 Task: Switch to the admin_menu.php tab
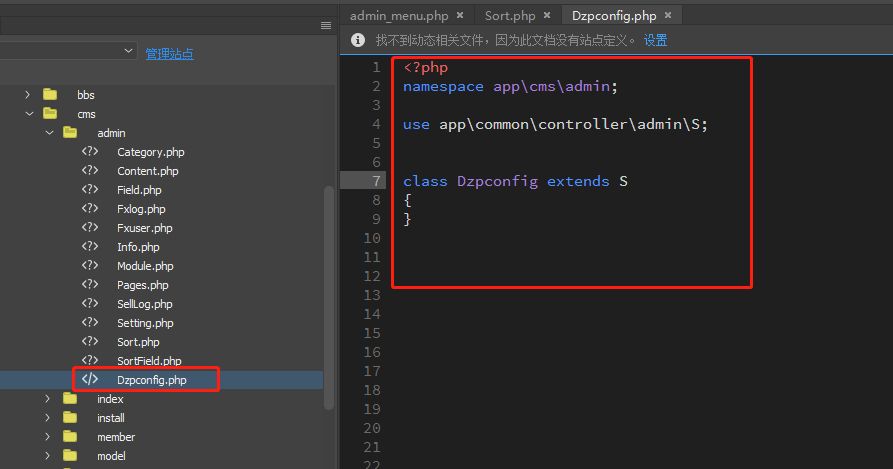[x=399, y=15]
